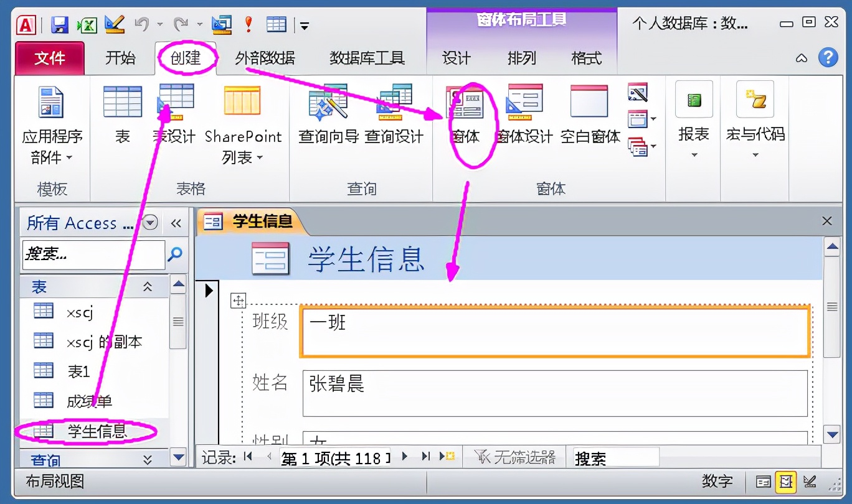Switch to Form view using status bar icon
Image resolution: width=852 pixels, height=504 pixels.
[764, 481]
